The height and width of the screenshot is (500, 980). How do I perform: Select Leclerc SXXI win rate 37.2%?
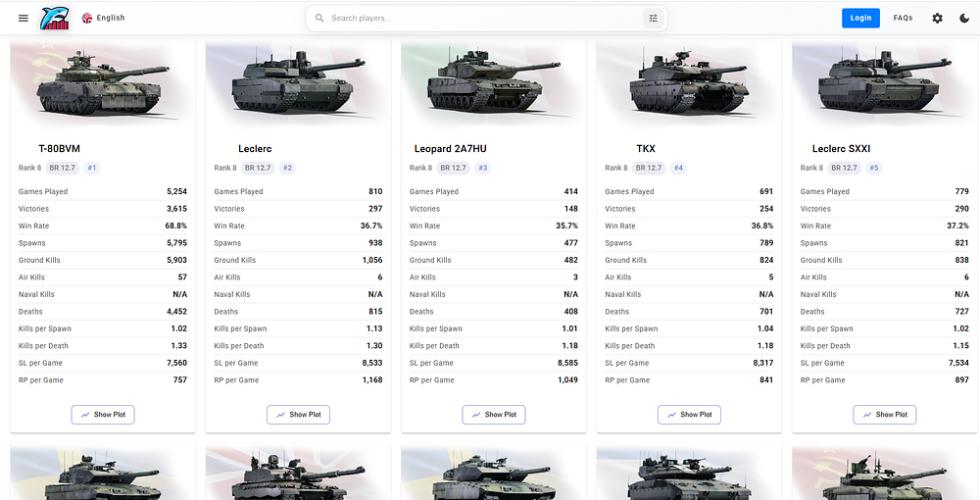tap(958, 225)
